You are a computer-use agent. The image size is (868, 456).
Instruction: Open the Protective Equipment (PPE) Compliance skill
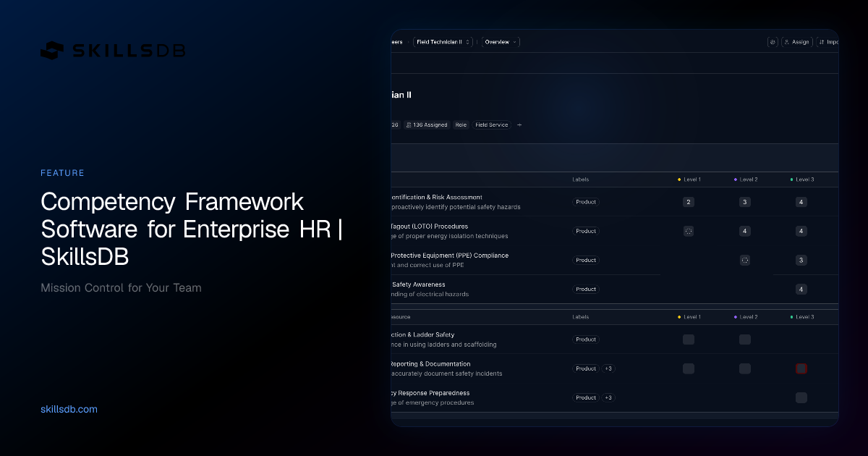(450, 255)
